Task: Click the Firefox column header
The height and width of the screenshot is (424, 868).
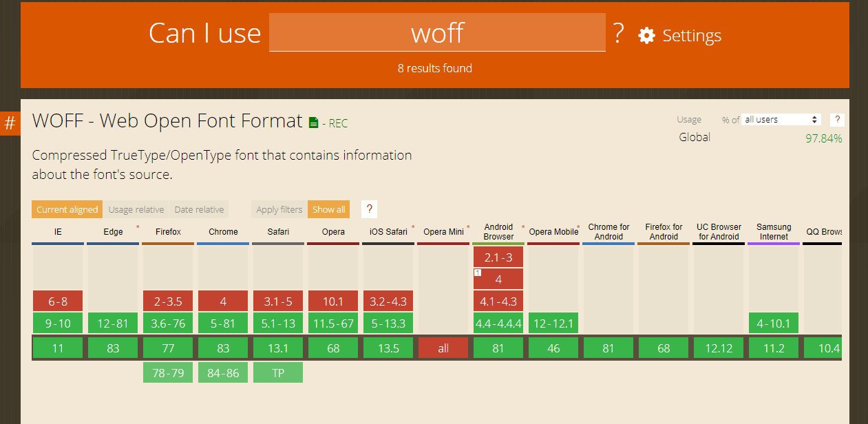Action: click(x=168, y=233)
